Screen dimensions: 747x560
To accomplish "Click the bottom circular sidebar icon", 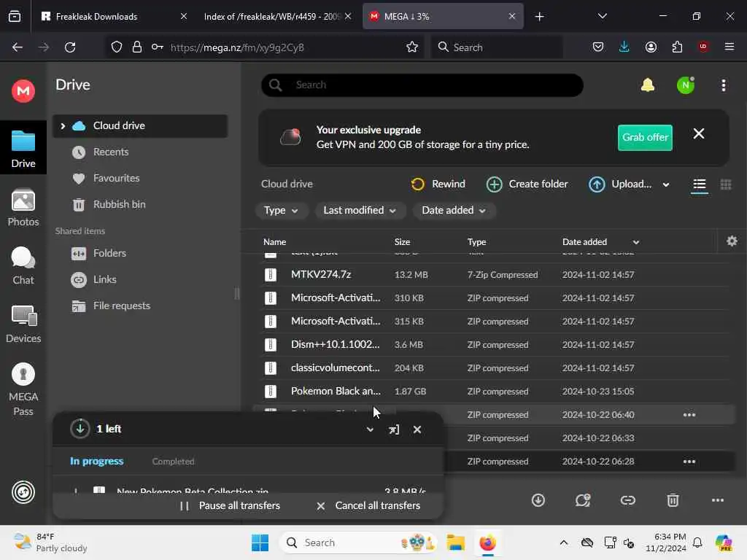I will [x=23, y=492].
